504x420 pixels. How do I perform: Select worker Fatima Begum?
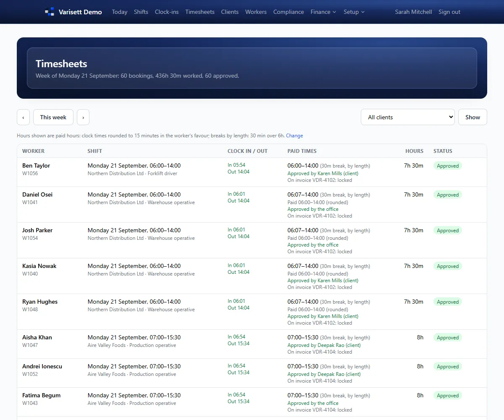(x=41, y=395)
